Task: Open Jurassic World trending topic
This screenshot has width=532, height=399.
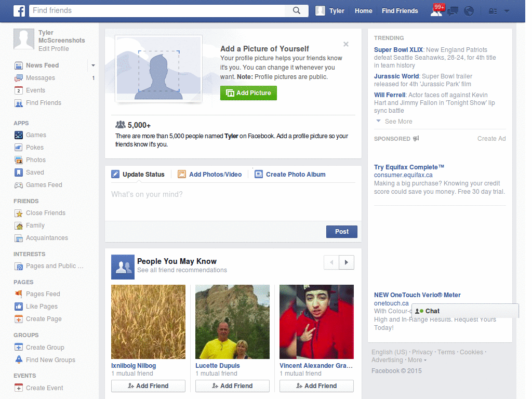Action: tap(396, 76)
